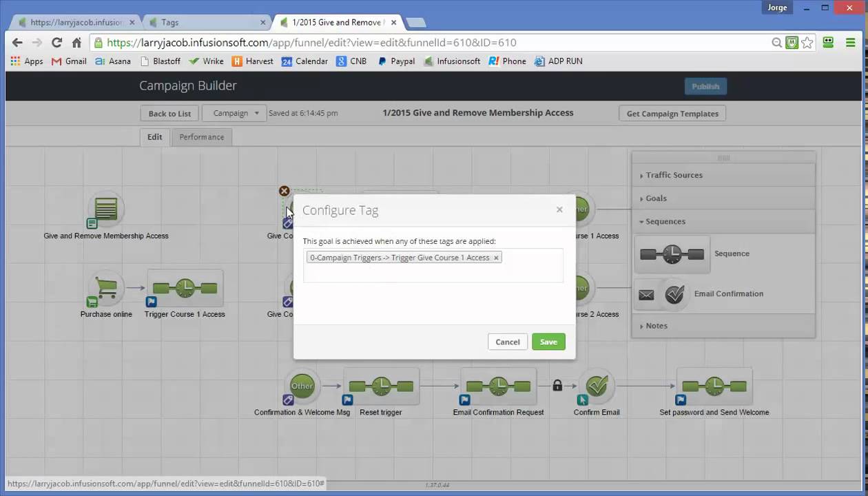Open the ADP RUN bookmark
The height and width of the screenshot is (496, 868).
pyautogui.click(x=559, y=61)
